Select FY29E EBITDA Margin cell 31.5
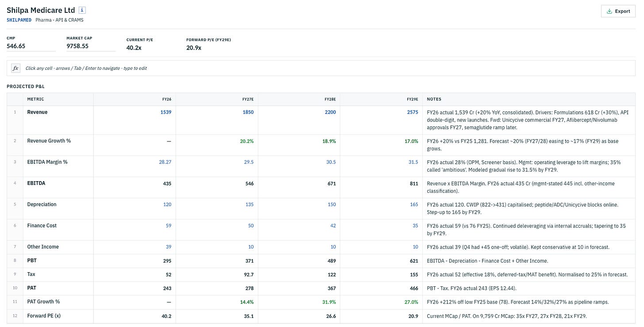This screenshot has width=644, height=327. coord(381,166)
